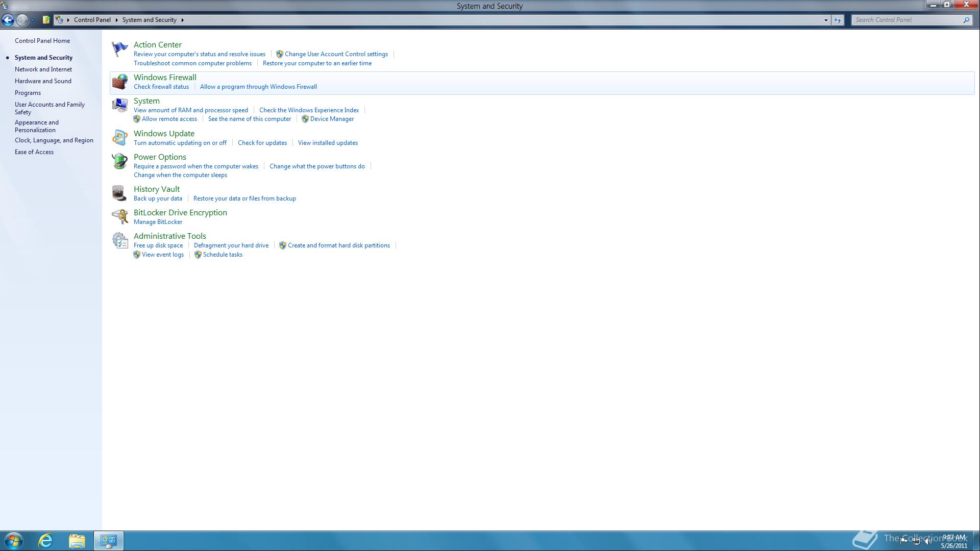Click the search magnifier icon
980x551 pixels.
[x=966, y=20]
